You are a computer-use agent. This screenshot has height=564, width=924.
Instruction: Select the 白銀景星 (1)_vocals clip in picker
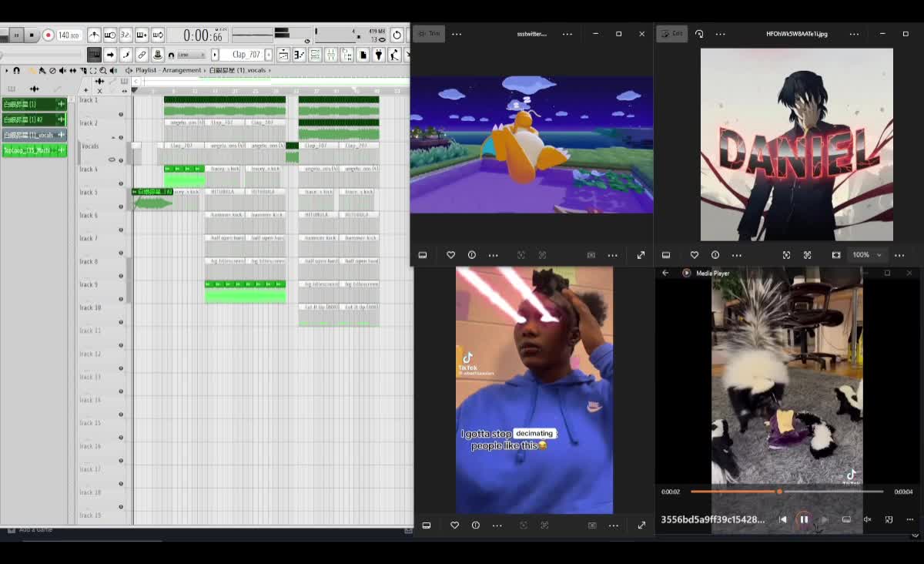pos(34,135)
